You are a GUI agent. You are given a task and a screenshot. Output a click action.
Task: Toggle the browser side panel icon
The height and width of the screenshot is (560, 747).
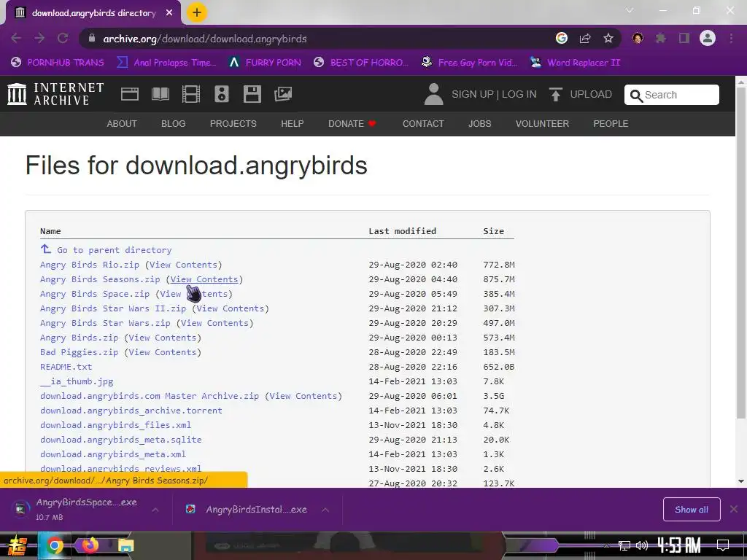coord(684,38)
